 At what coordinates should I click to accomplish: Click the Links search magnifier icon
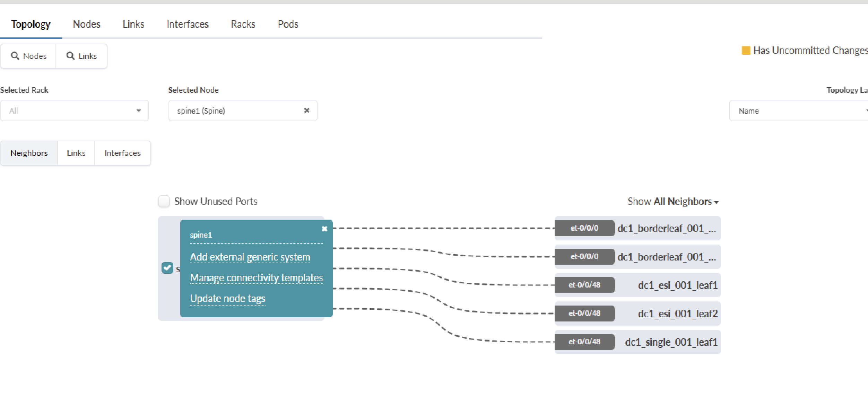coord(70,56)
